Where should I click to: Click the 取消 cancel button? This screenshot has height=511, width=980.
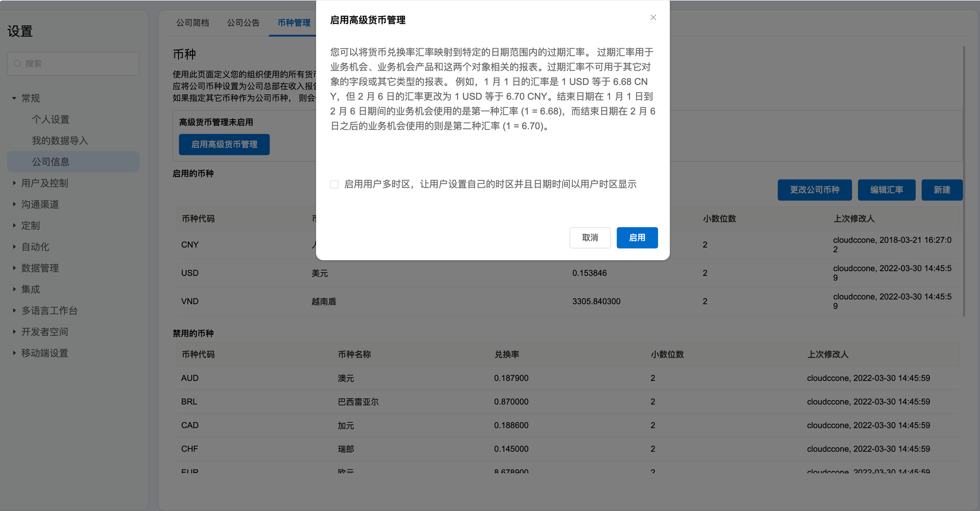(589, 238)
